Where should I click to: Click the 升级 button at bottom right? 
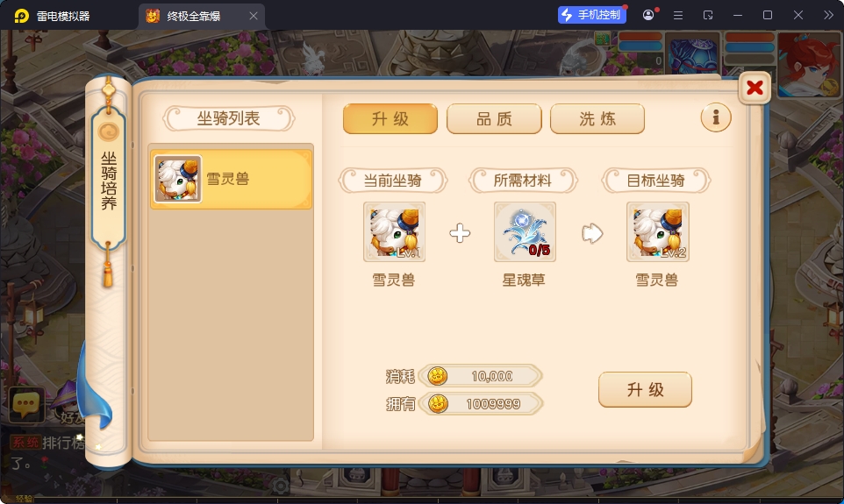(x=645, y=389)
